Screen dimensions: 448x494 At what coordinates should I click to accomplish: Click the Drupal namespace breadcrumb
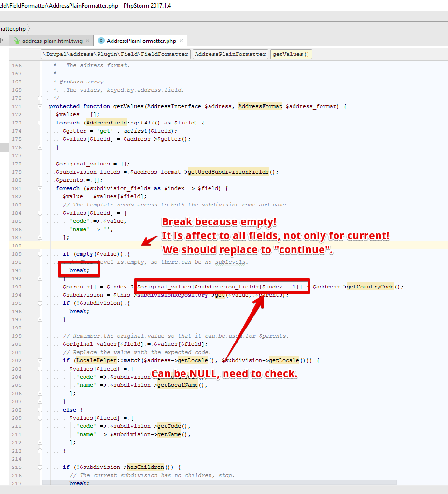click(x=115, y=55)
